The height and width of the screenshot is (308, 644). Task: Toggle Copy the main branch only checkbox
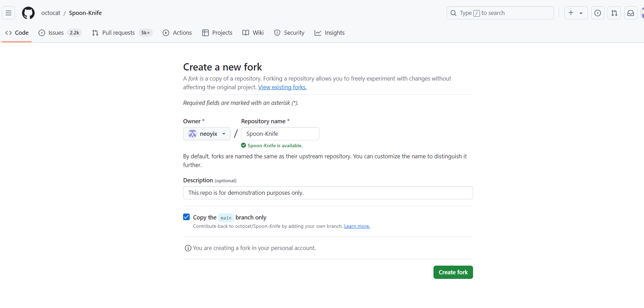(x=187, y=217)
